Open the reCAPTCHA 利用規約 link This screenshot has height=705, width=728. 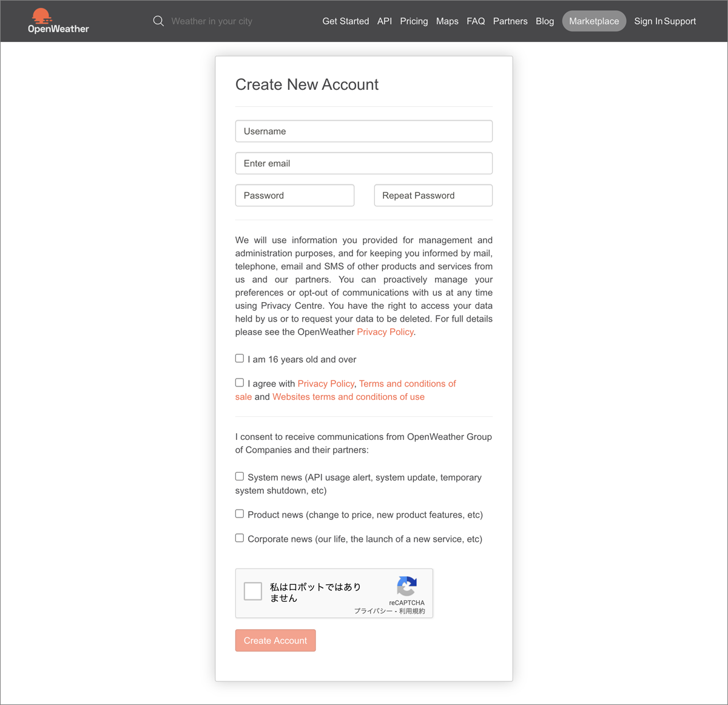[x=412, y=611]
